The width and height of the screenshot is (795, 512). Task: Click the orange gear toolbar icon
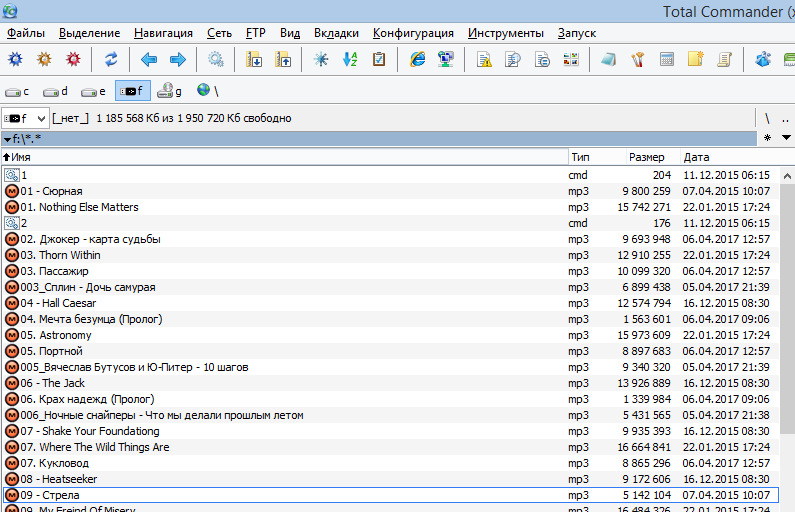(x=45, y=59)
